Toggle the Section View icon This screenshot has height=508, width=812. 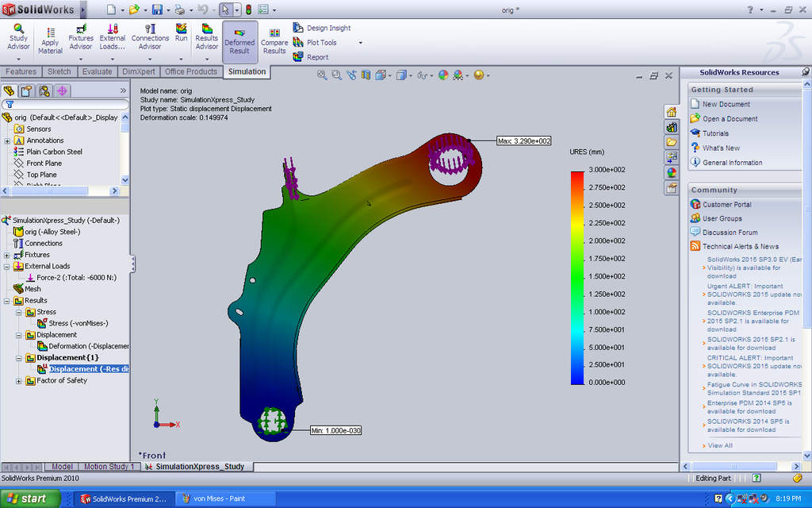[366, 75]
